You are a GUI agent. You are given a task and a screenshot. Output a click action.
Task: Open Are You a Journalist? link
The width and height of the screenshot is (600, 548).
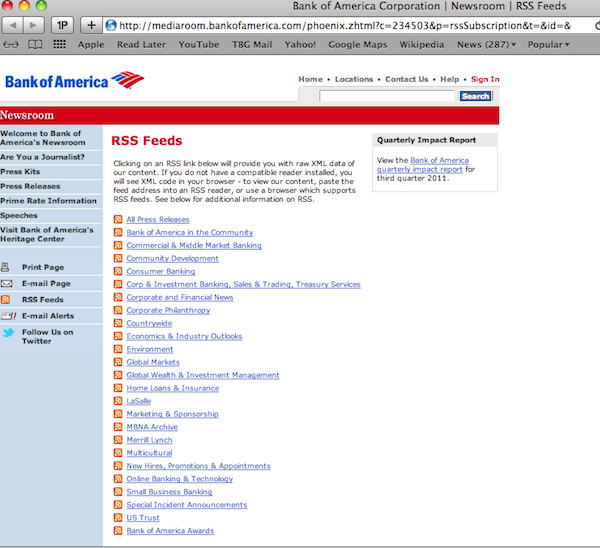click(42, 157)
